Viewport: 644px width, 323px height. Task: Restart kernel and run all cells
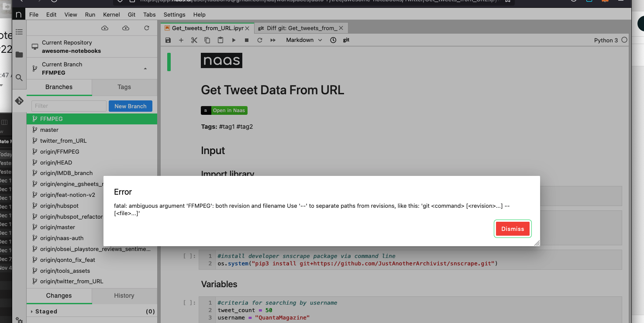pyautogui.click(x=272, y=40)
